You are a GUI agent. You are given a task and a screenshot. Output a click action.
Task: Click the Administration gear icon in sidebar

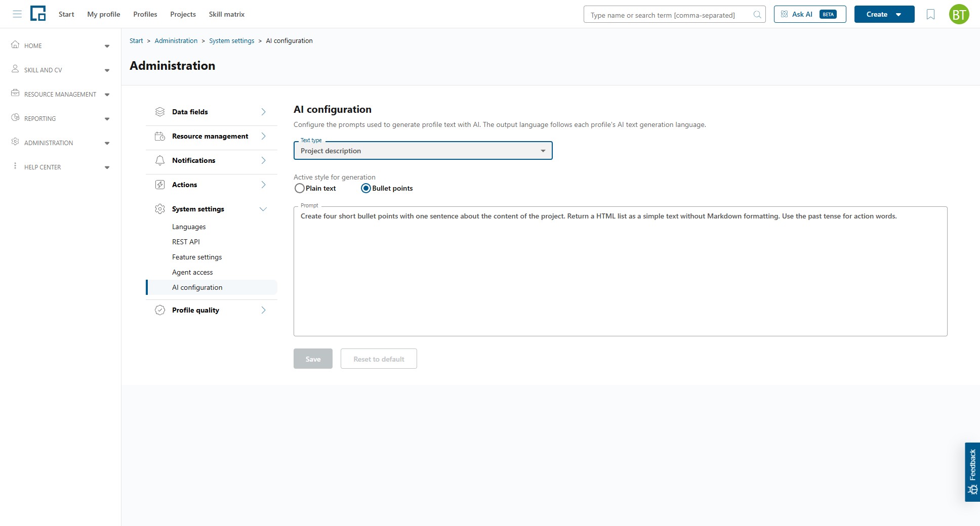(x=15, y=142)
